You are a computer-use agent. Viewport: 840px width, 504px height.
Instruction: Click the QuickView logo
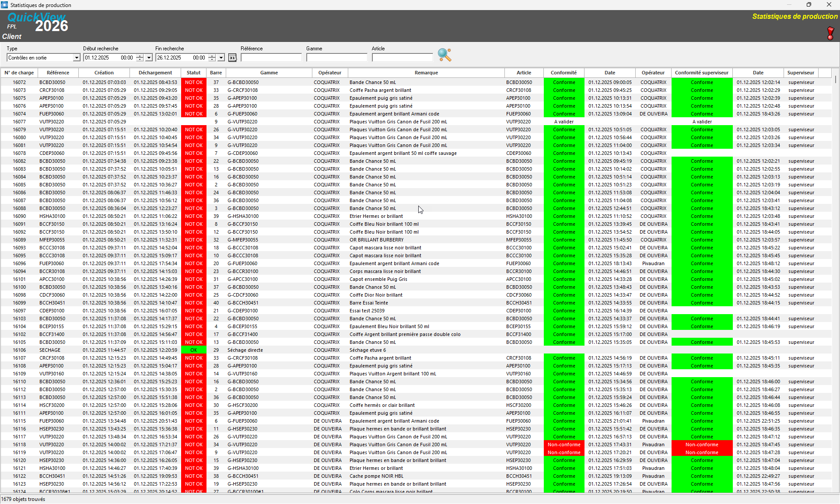pos(37,18)
